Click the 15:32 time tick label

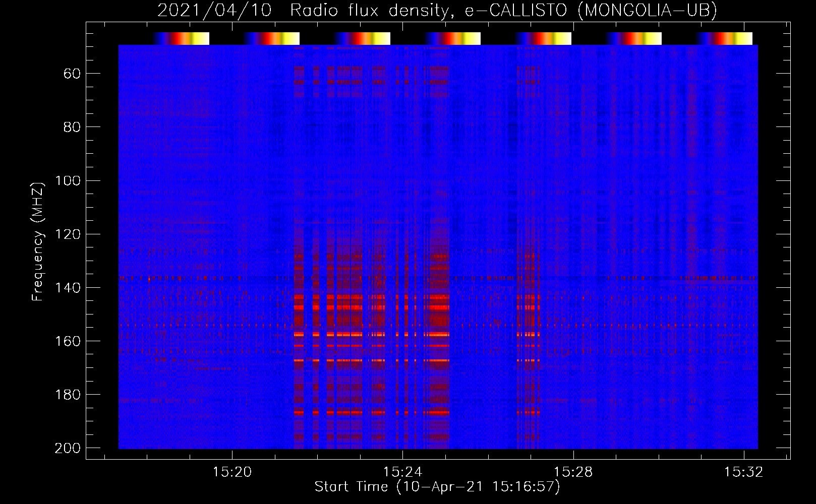tap(743, 472)
